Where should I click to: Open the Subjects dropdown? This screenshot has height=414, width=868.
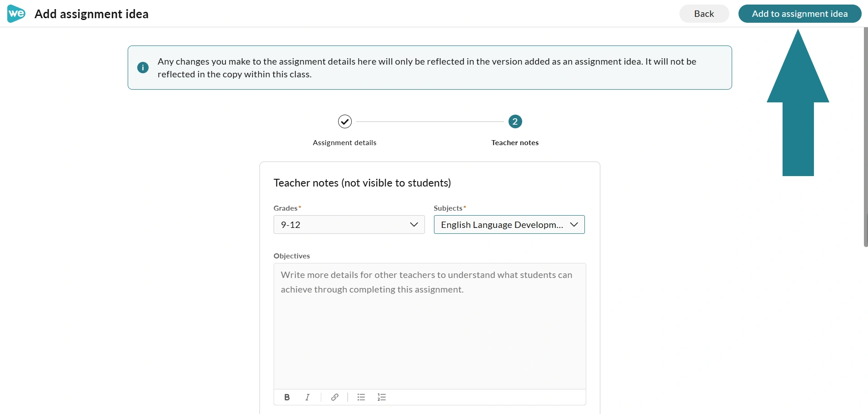[x=509, y=225]
